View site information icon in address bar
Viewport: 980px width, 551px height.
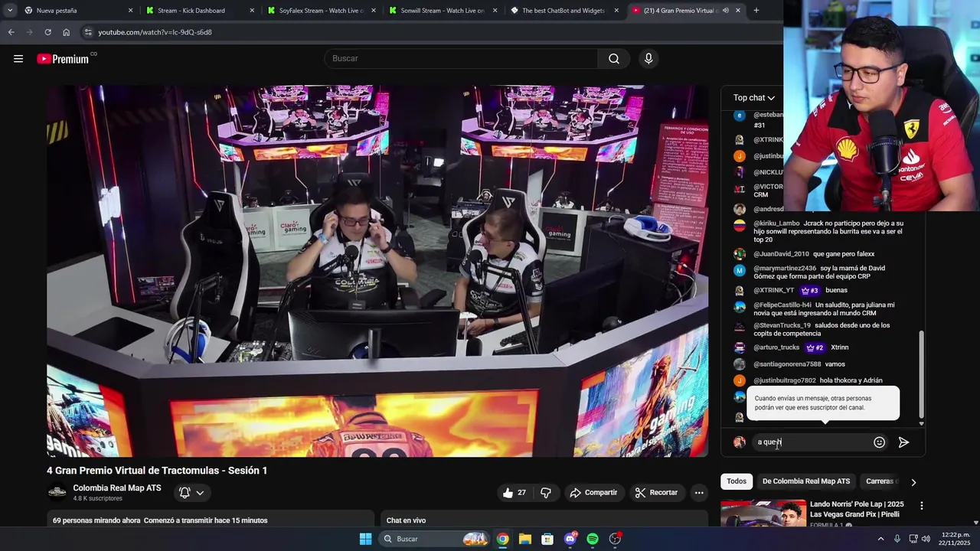click(88, 32)
